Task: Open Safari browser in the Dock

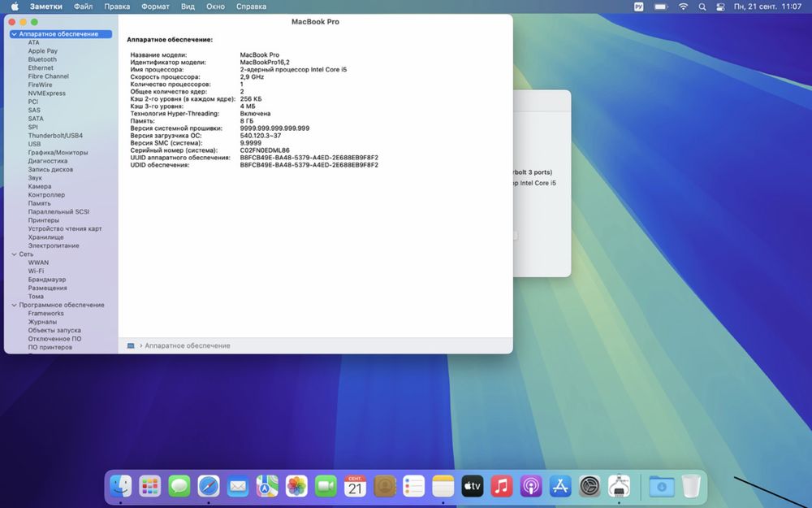Action: [209, 486]
